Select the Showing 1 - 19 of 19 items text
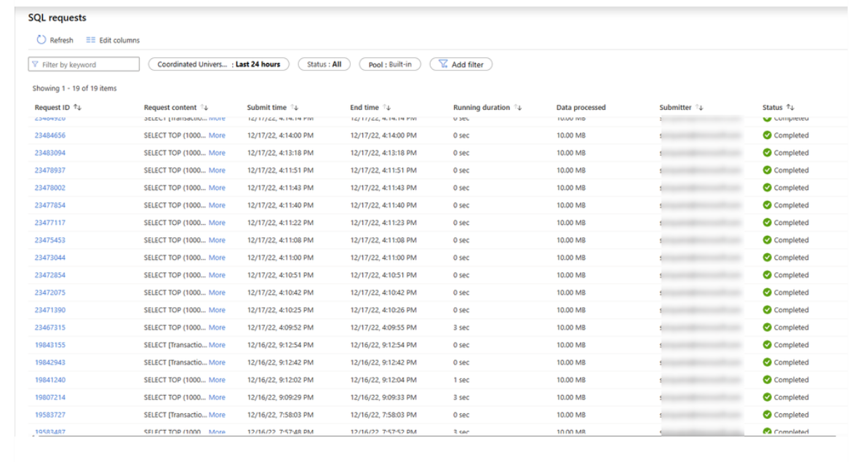This screenshot has height=462, width=868. point(74,89)
